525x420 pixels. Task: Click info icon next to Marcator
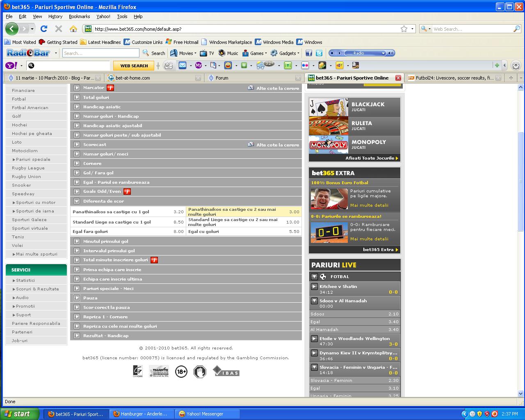[x=110, y=87]
